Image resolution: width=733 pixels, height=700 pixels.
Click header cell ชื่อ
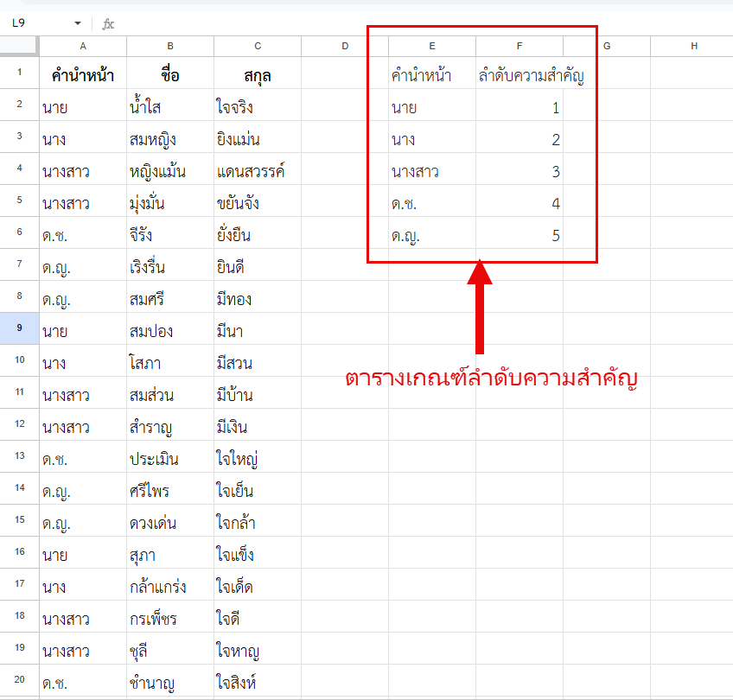[170, 73]
